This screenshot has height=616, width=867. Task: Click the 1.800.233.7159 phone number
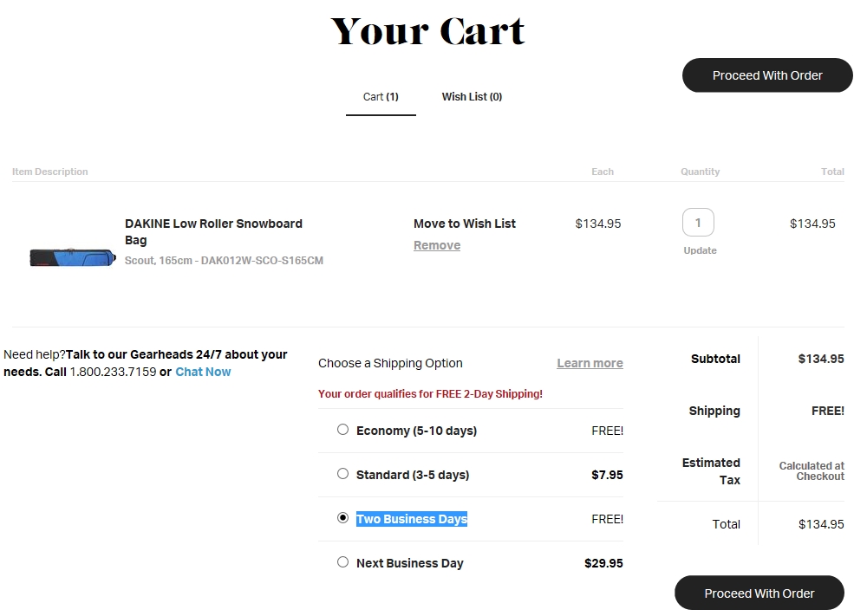pyautogui.click(x=113, y=372)
